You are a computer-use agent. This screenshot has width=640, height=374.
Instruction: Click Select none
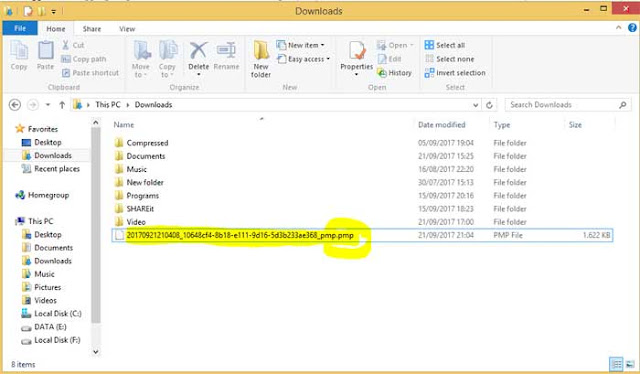(449, 59)
